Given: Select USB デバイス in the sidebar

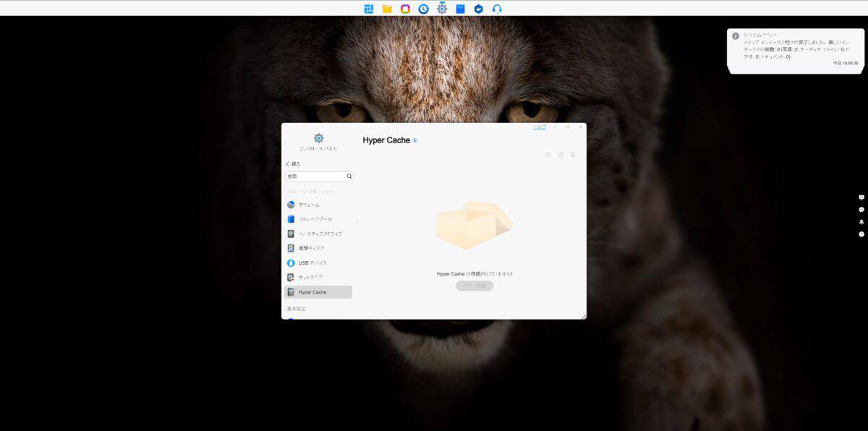Looking at the screenshot, I should click(312, 263).
